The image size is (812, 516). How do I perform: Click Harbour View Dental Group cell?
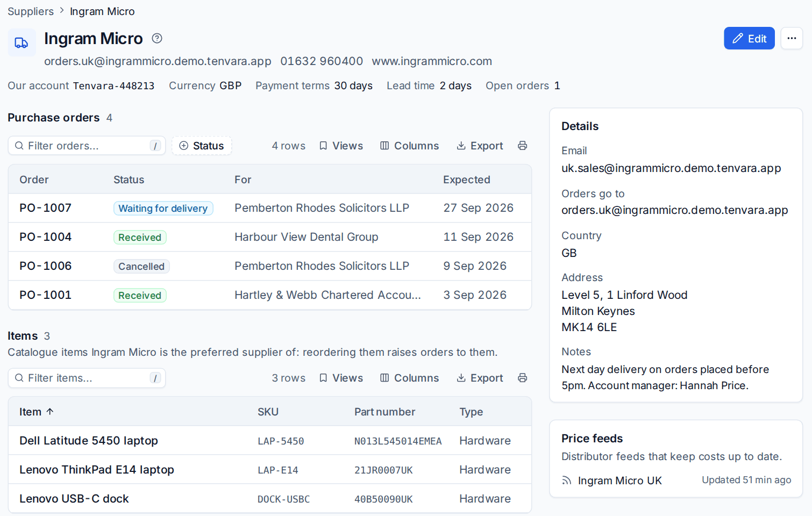[x=307, y=237]
